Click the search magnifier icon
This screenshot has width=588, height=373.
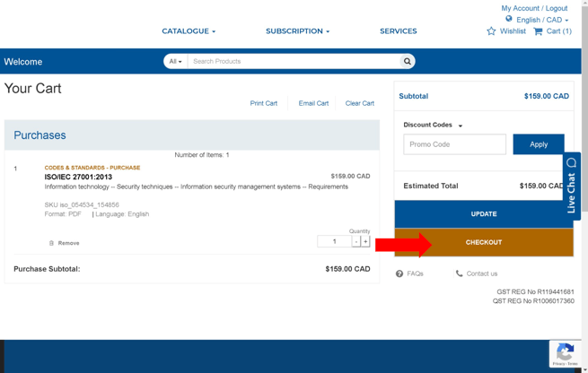click(x=408, y=61)
